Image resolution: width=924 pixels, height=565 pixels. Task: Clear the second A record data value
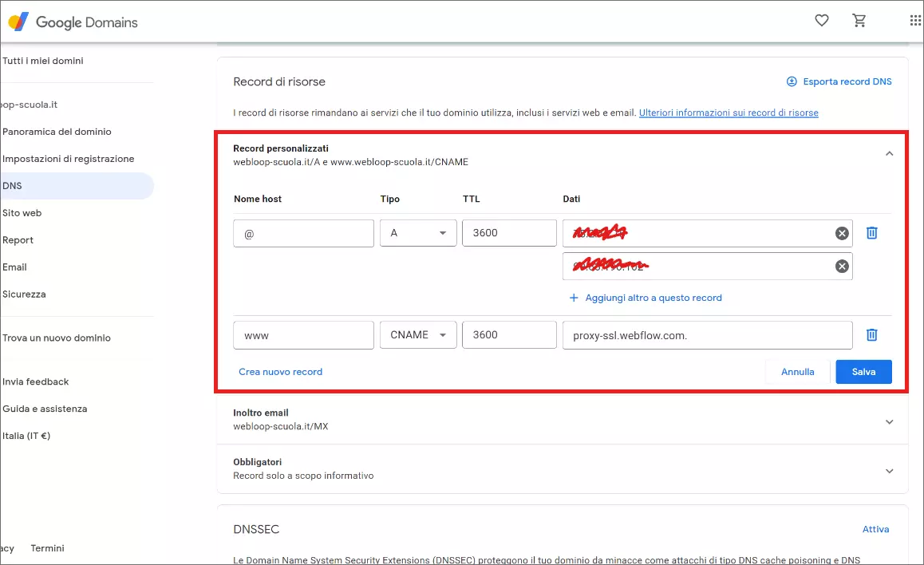click(842, 267)
